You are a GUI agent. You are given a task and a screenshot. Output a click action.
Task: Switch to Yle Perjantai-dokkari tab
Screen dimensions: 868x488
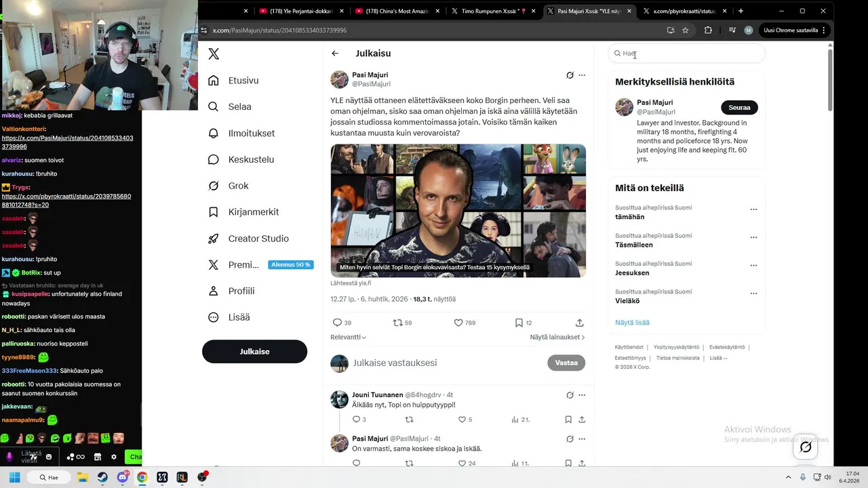point(302,11)
